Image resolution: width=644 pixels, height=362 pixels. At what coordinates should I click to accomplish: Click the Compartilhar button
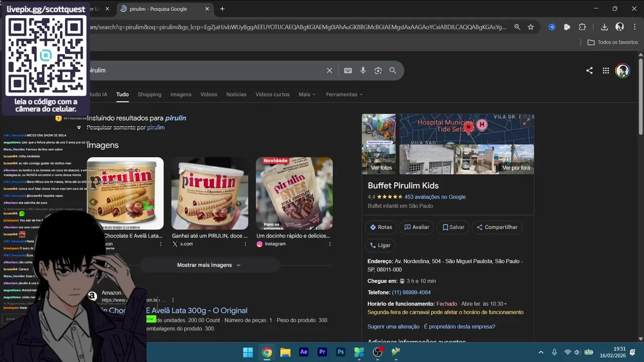(x=497, y=227)
